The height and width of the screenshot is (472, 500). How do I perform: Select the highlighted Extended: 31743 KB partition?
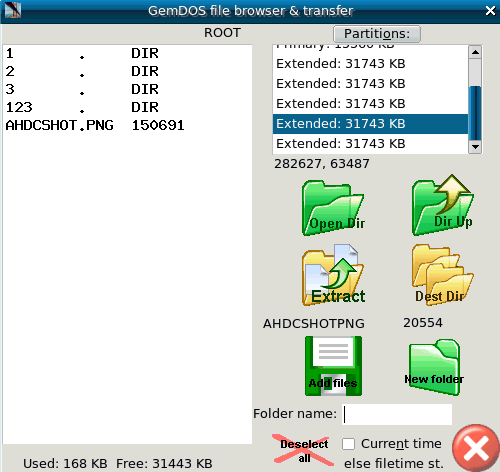370,124
